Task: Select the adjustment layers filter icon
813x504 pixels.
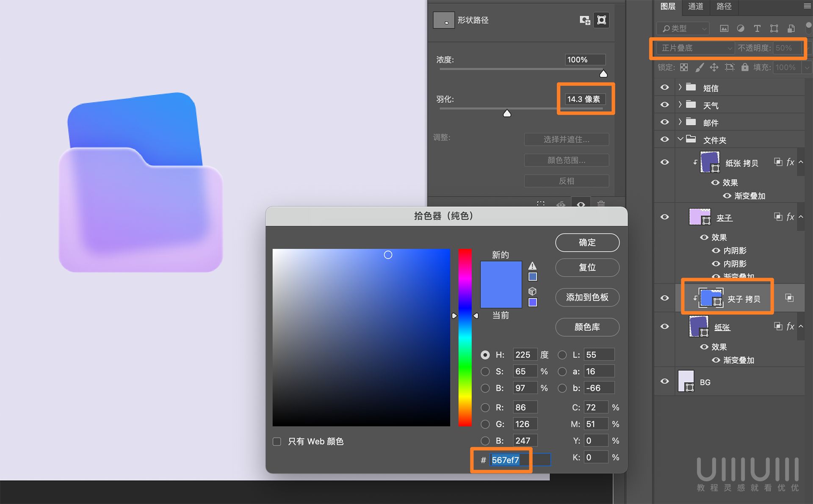Action: click(x=741, y=28)
